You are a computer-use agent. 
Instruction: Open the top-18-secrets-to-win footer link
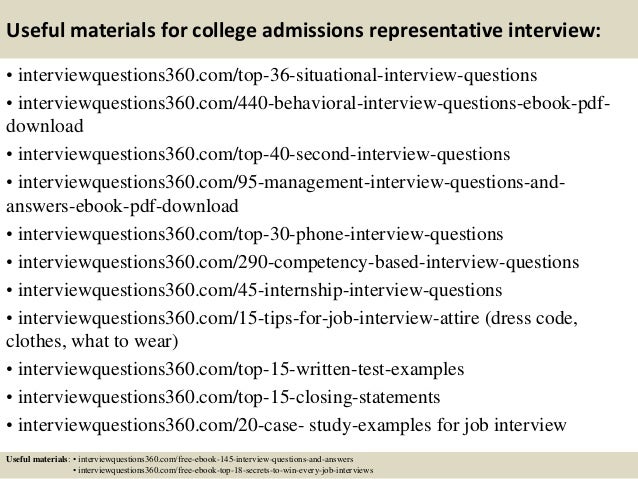pos(225,470)
